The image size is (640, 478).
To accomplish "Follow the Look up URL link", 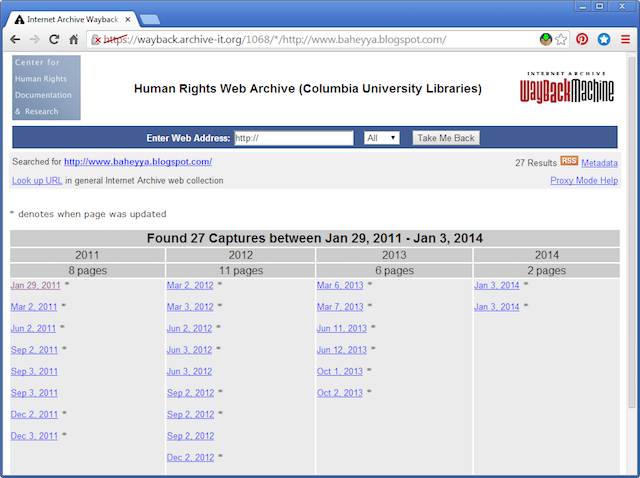I will coord(37,181).
